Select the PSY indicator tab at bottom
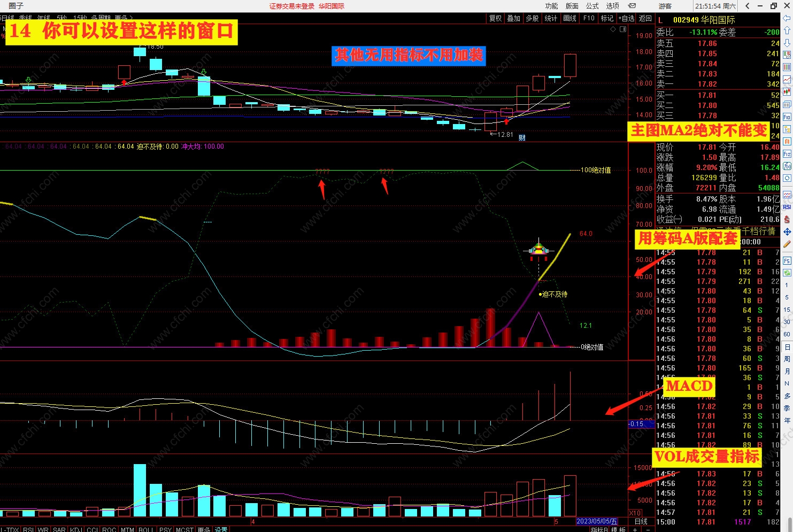The height and width of the screenshot is (532, 793). point(165,529)
